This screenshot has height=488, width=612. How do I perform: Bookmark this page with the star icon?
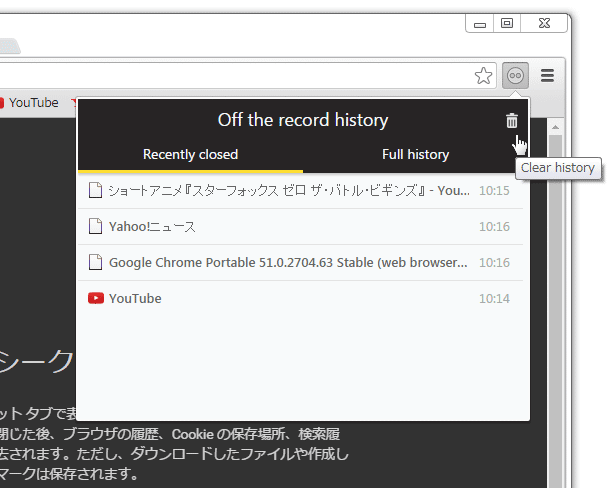[483, 76]
